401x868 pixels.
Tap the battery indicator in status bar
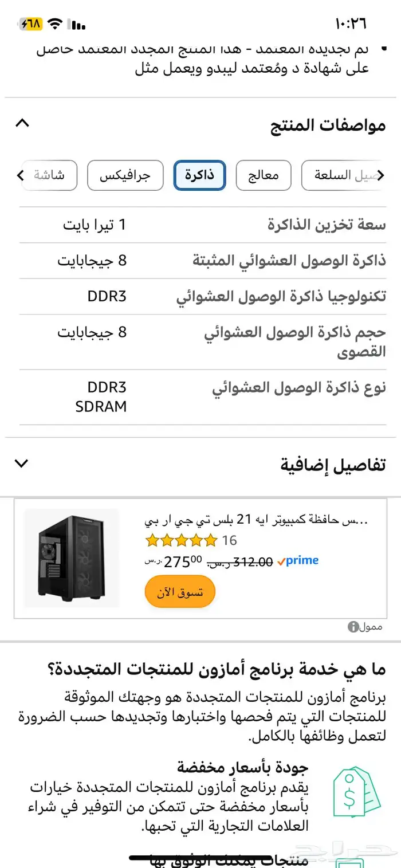pyautogui.click(x=31, y=24)
